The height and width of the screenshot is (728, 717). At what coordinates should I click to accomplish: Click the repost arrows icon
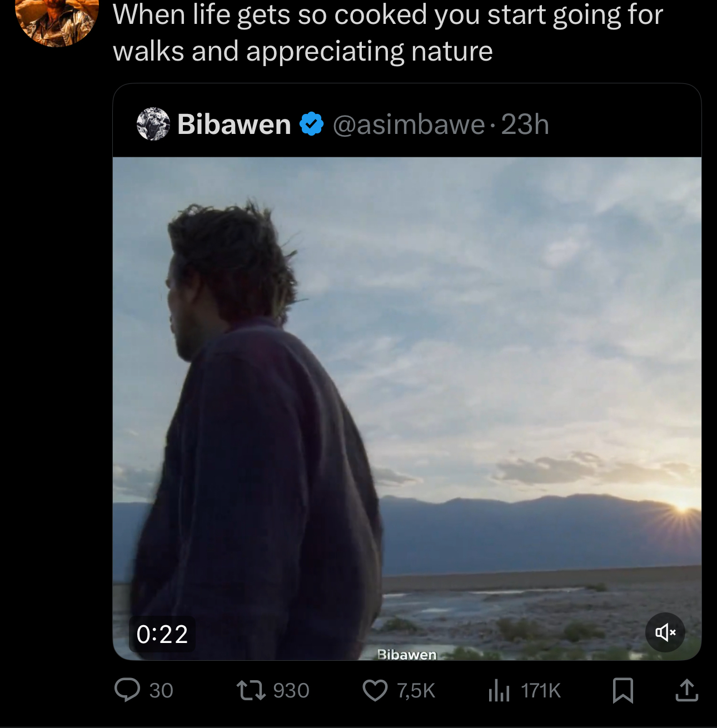(251, 690)
